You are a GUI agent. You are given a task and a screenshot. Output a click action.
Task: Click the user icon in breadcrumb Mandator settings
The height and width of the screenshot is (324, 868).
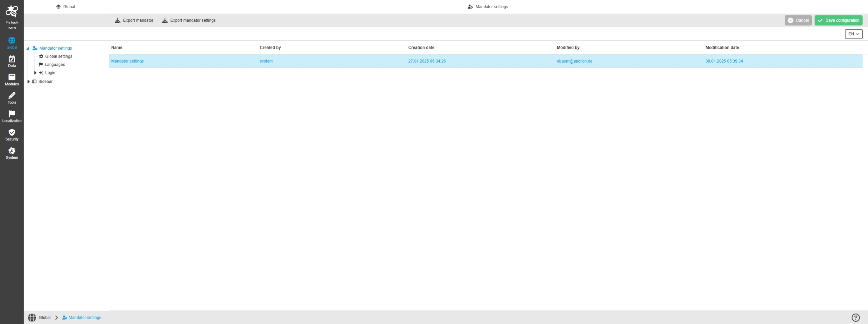coord(65,318)
